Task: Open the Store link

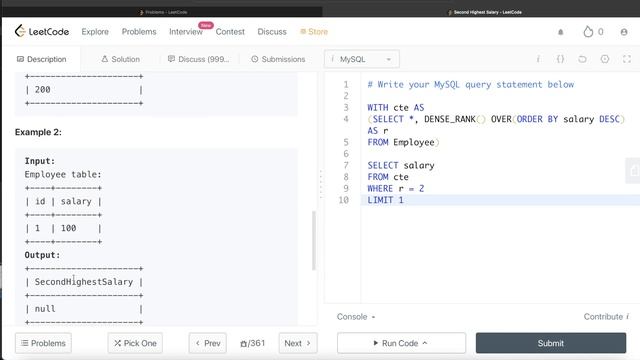Action: click(x=314, y=32)
